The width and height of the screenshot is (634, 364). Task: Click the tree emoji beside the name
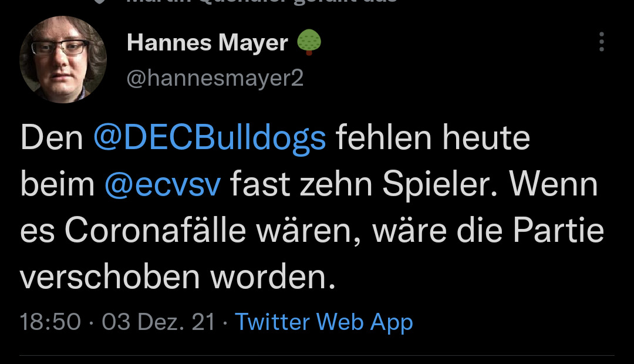click(x=309, y=43)
